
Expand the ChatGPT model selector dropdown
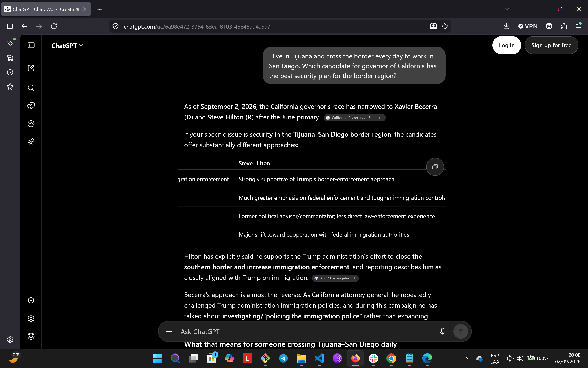[67, 46]
